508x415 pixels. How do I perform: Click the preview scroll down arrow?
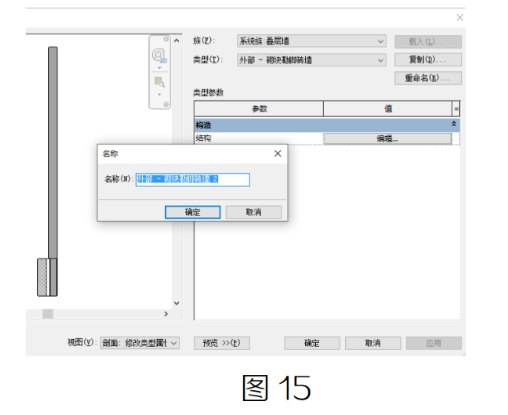(177, 303)
